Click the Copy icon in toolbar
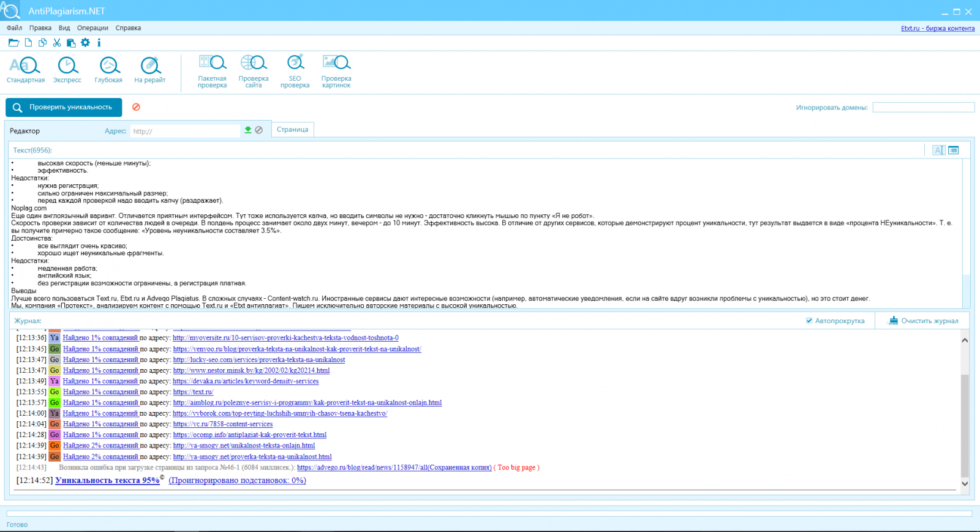This screenshot has width=980, height=532. tap(42, 43)
